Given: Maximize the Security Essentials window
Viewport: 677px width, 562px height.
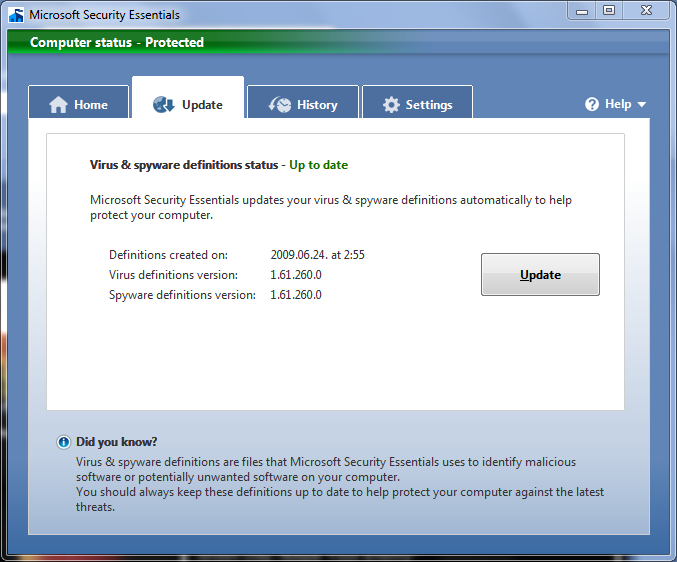Looking at the screenshot, I should 609,11.
